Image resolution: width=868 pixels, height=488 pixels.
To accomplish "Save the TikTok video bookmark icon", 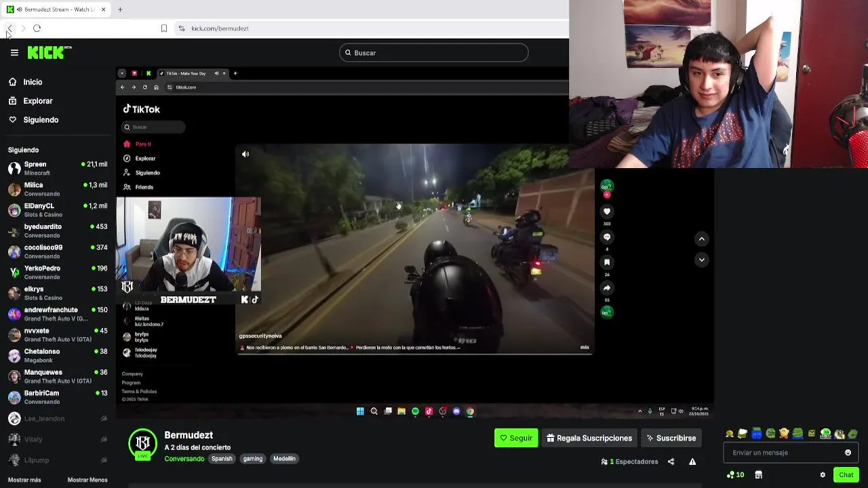I will click(x=607, y=262).
